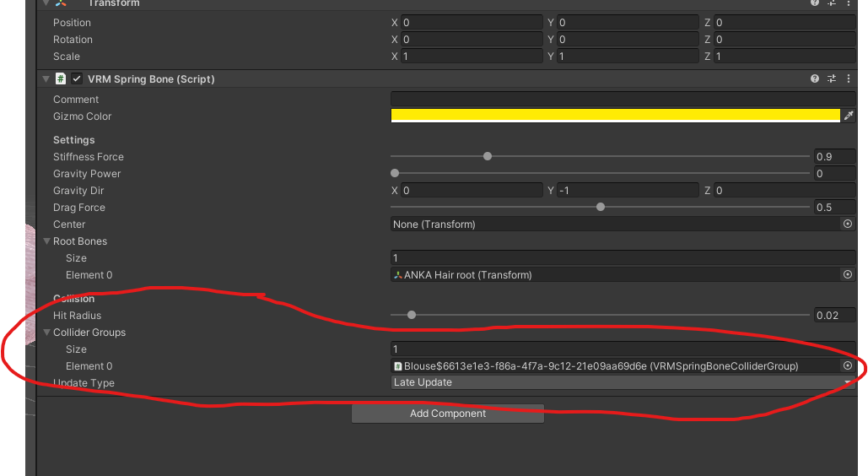
Task: Click the Hit Radius slider handle
Action: 412,315
